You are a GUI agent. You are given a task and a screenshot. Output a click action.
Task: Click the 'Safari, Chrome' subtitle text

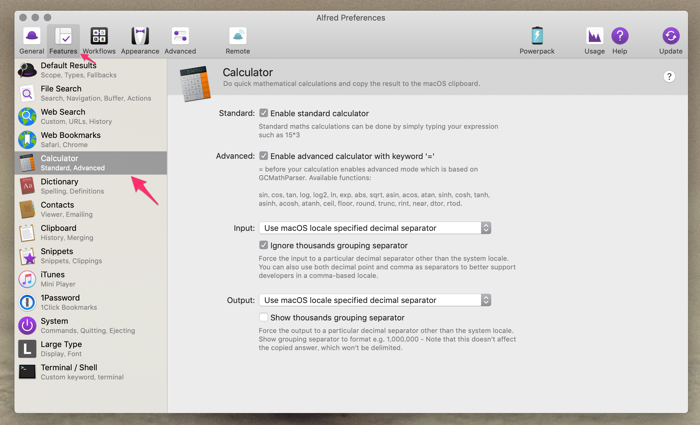point(64,145)
